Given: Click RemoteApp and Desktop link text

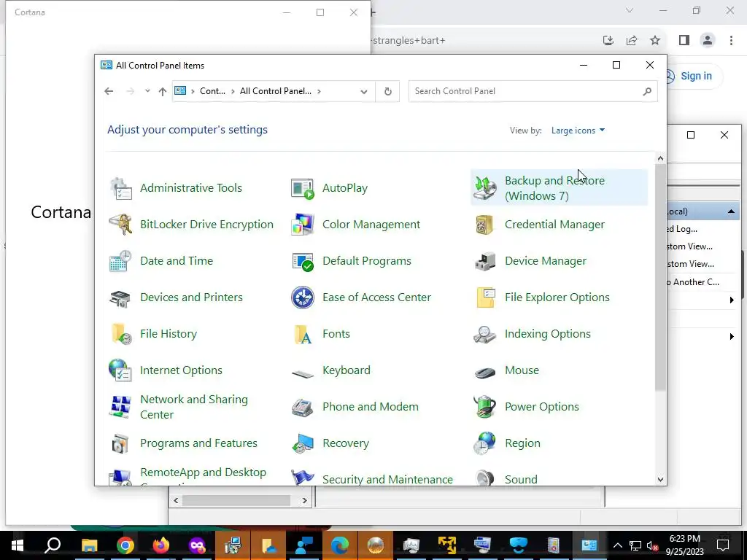Looking at the screenshot, I should [x=203, y=472].
